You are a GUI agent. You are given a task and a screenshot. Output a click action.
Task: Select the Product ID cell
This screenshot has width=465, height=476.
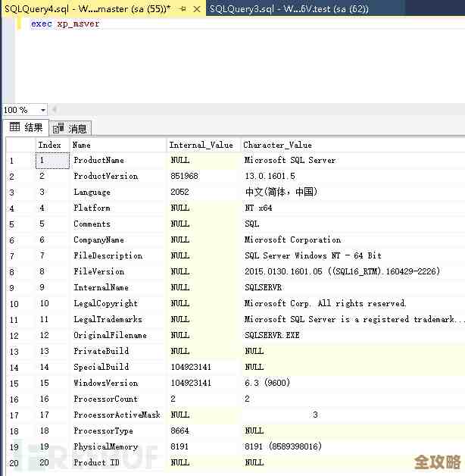click(x=118, y=462)
